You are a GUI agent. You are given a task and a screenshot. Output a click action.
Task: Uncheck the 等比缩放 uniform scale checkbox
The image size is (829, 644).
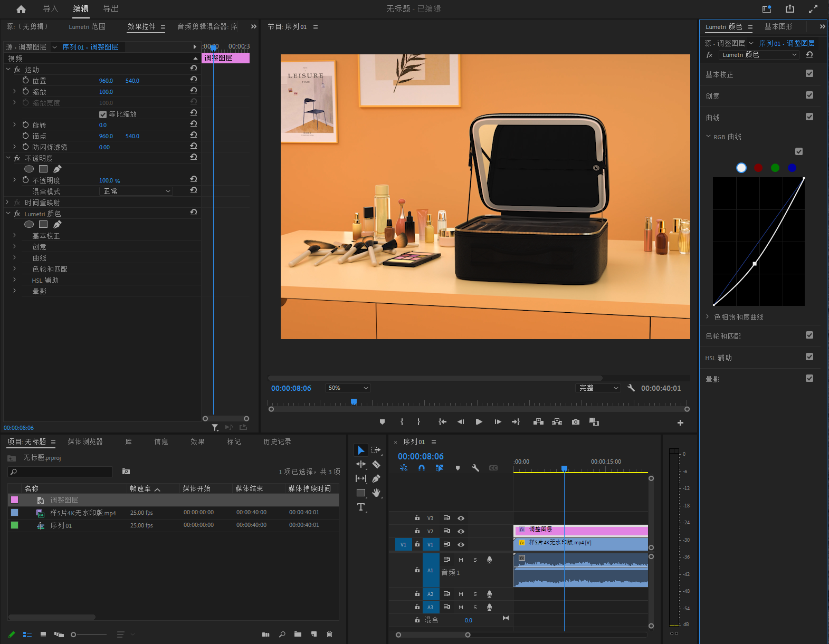click(103, 114)
